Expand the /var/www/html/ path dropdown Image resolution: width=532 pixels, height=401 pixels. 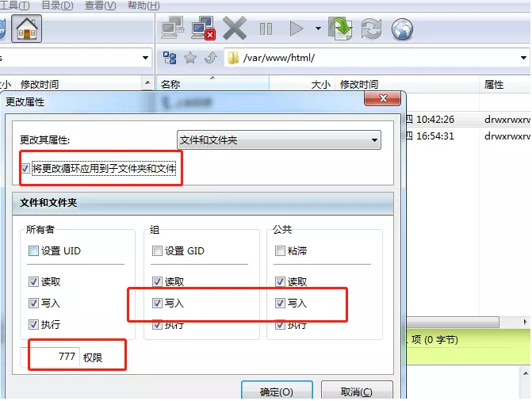click(523, 58)
